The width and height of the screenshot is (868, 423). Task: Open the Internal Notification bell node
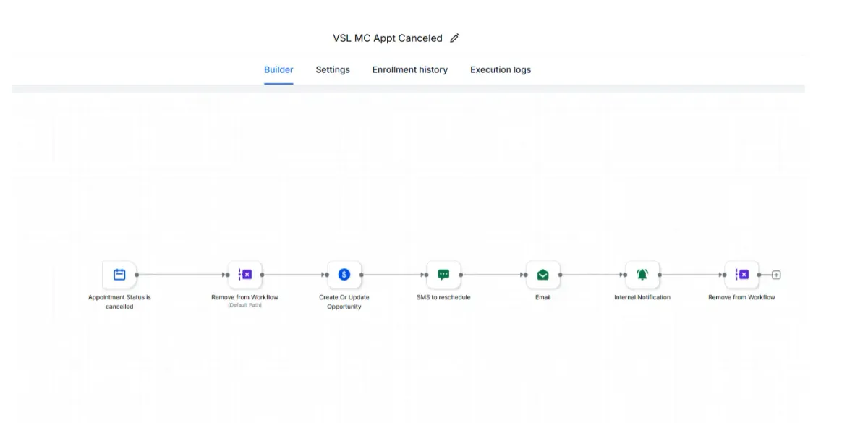pos(642,275)
